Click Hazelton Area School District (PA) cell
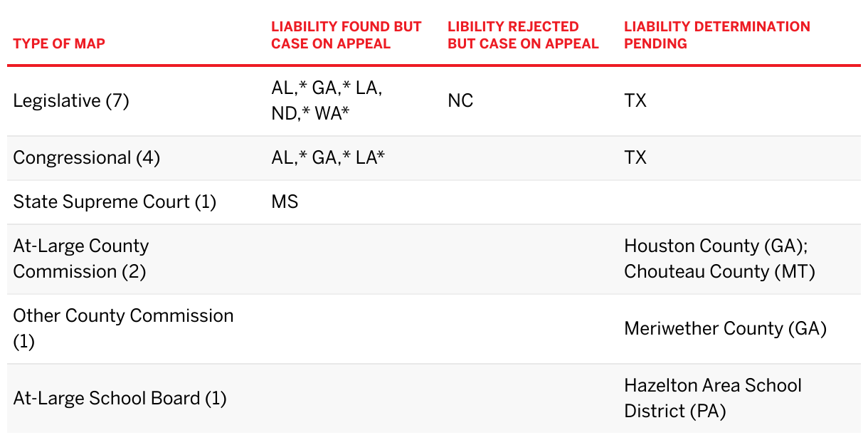The image size is (868, 440). 713,398
